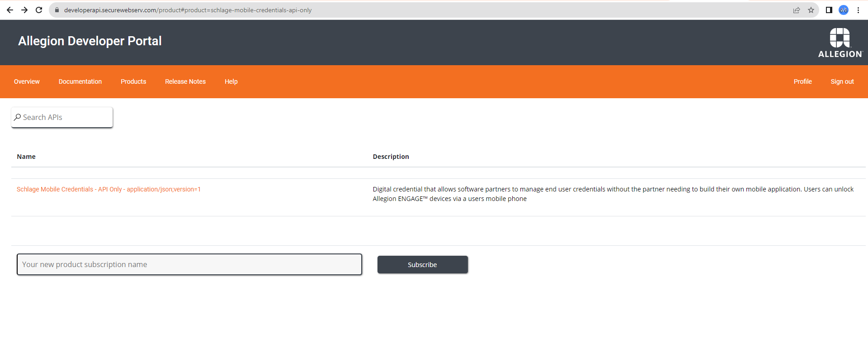This screenshot has width=868, height=349.
Task: Click the Allegion logo
Action: (840, 43)
